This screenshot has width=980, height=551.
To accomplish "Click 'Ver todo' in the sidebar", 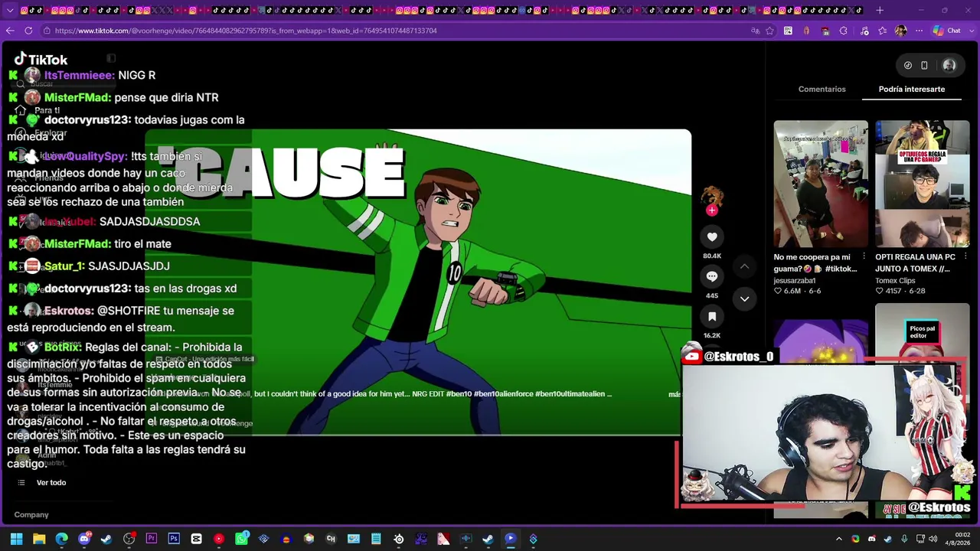I will pyautogui.click(x=51, y=483).
